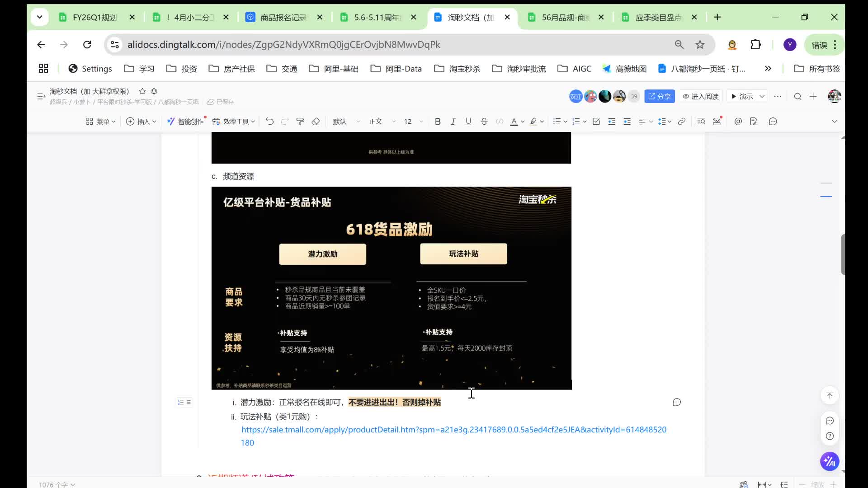The width and height of the screenshot is (868, 488).
Task: Toggle italic text formatting
Action: 453,121
